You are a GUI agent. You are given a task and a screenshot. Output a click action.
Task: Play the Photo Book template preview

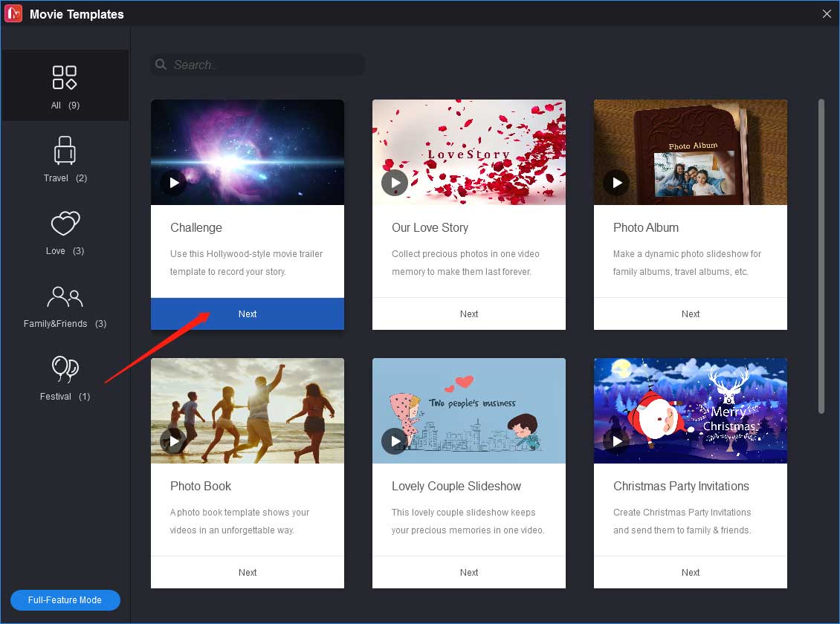click(x=173, y=441)
